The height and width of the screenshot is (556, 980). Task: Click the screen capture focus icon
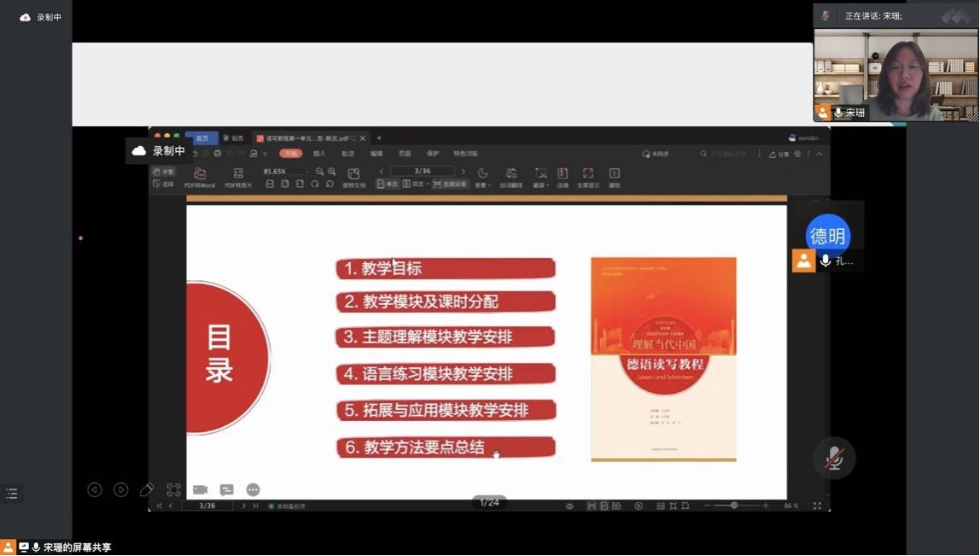pos(173,489)
